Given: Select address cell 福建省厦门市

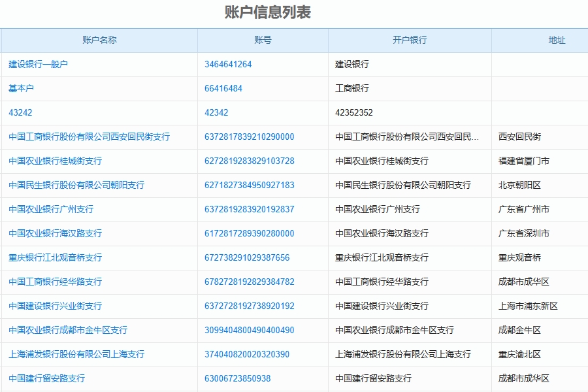Looking at the screenshot, I should point(524,161).
